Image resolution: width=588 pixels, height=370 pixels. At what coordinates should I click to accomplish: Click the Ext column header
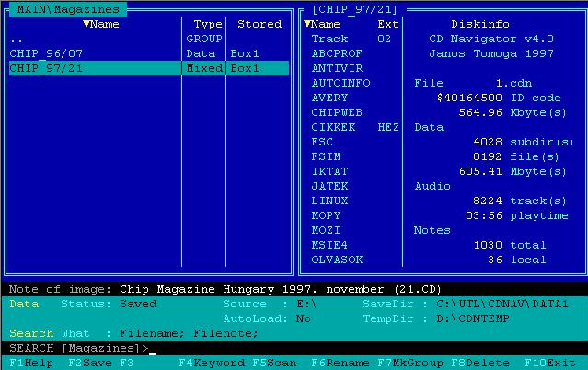[387, 25]
